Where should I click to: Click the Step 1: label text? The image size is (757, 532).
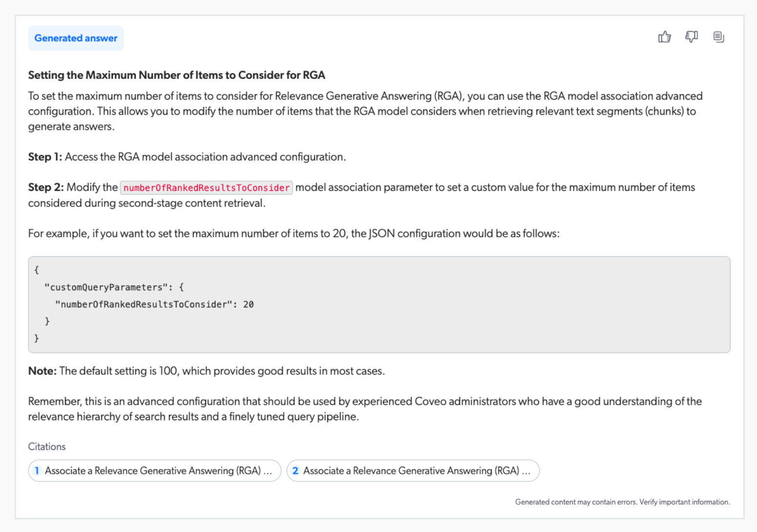45,157
